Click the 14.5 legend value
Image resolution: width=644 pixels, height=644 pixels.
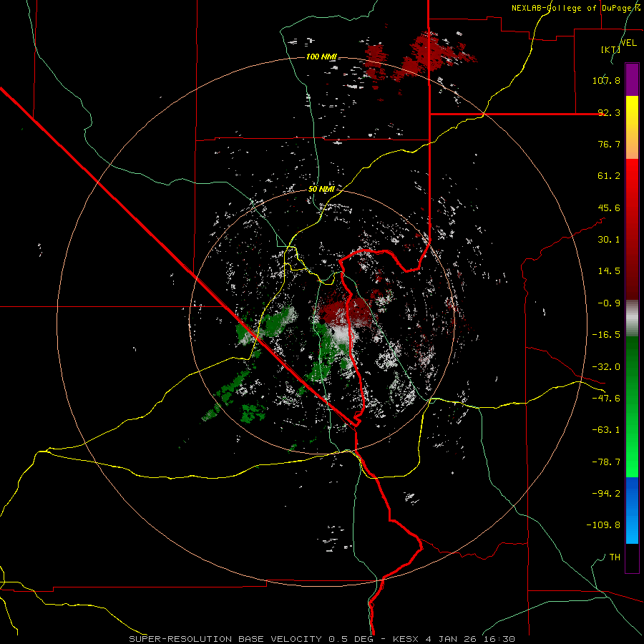click(609, 271)
